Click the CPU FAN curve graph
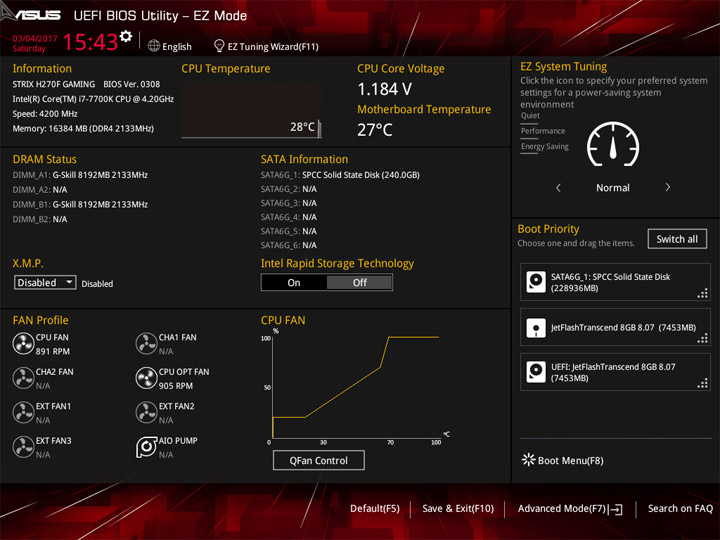 [356, 388]
